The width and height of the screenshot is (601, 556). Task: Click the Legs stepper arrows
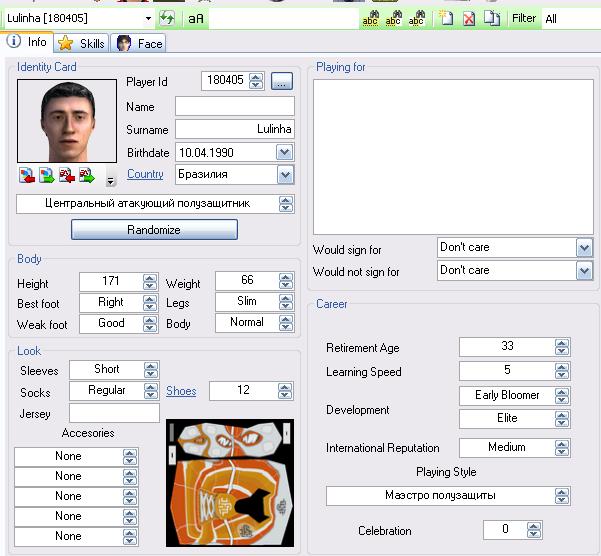tap(286, 302)
